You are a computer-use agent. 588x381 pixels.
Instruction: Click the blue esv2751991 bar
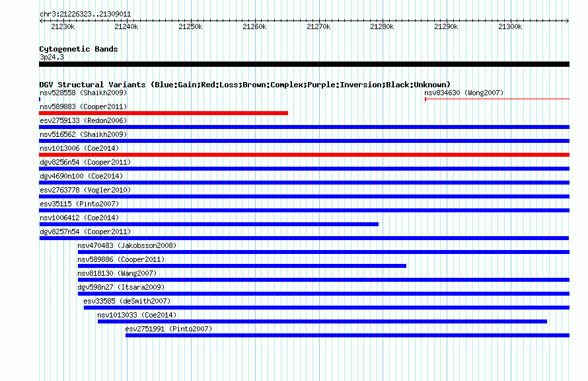click(348, 335)
